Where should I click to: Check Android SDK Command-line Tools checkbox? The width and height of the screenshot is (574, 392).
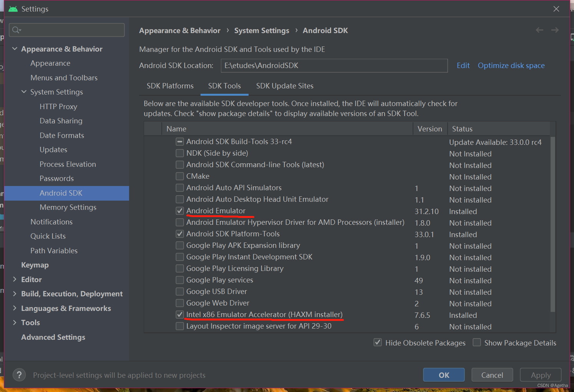pyautogui.click(x=179, y=164)
